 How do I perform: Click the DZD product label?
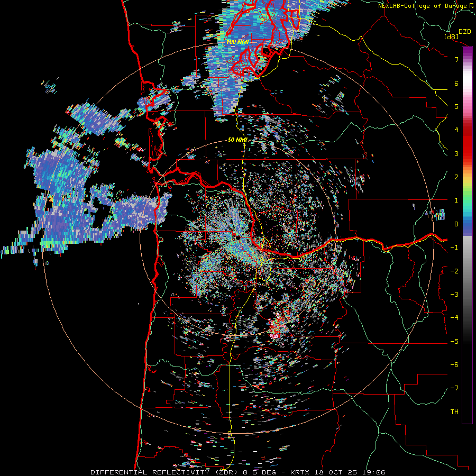(465, 32)
